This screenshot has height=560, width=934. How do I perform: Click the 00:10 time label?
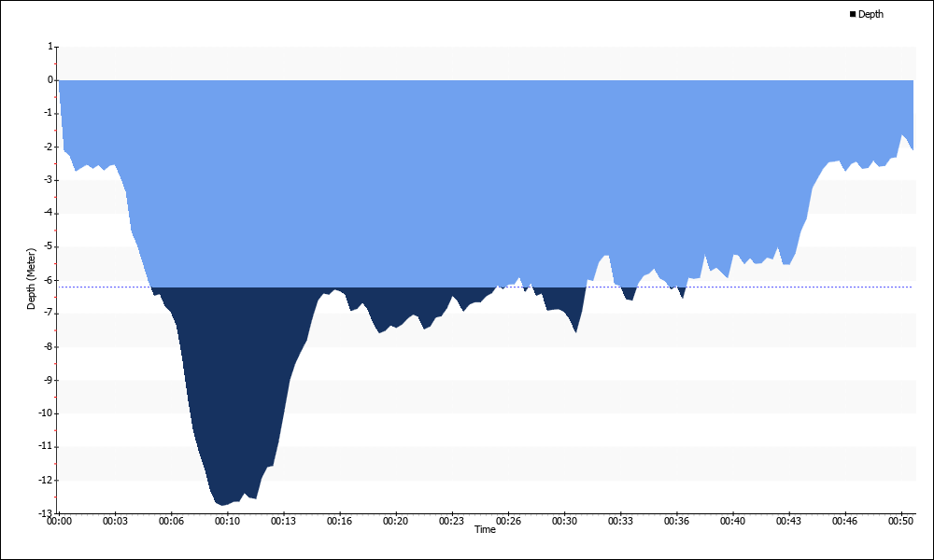pos(227,521)
